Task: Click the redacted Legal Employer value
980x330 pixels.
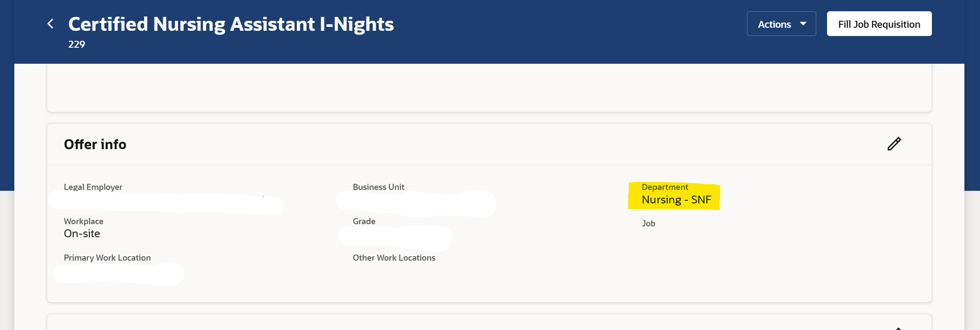Action: coord(166,203)
